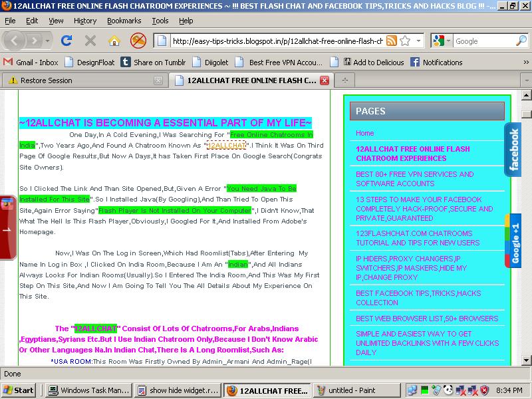Click the page identity icon in address bar
This screenshot has height=399, width=532.
click(162, 41)
